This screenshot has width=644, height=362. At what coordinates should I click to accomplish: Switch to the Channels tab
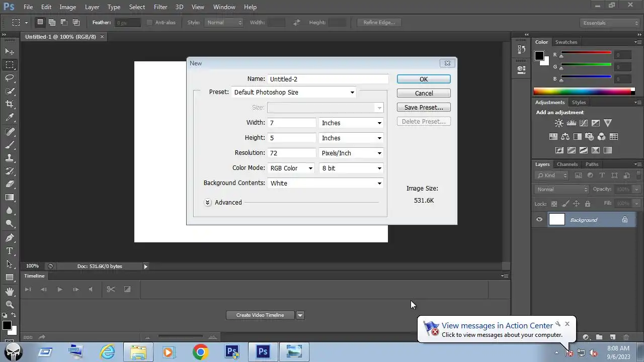[x=567, y=164]
